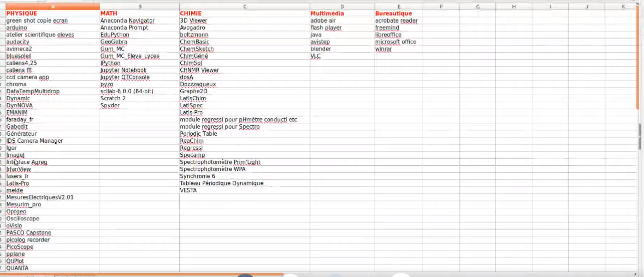The image size is (644, 277).
Task: Select the Multimédia header cell
Action: click(342, 14)
